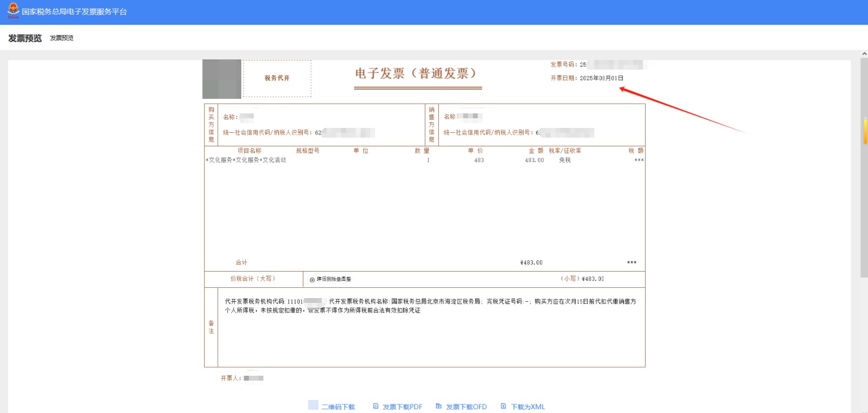Click the OFD file icon
The image size is (868, 413).
click(x=439, y=406)
